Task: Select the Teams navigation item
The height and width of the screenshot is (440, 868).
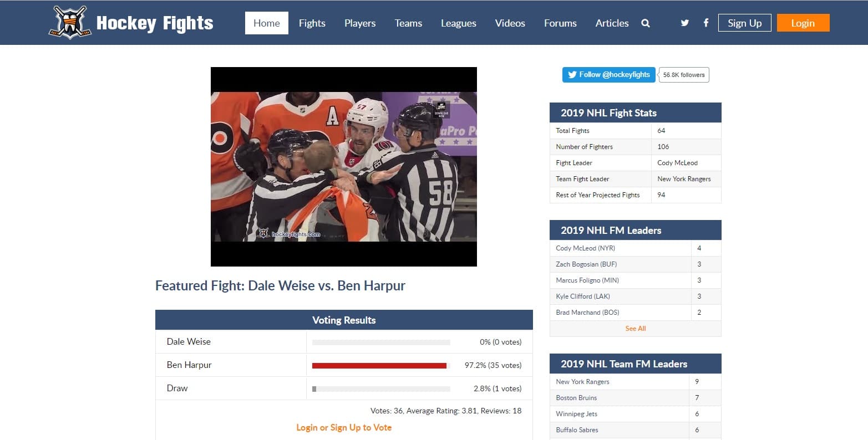Action: tap(408, 23)
